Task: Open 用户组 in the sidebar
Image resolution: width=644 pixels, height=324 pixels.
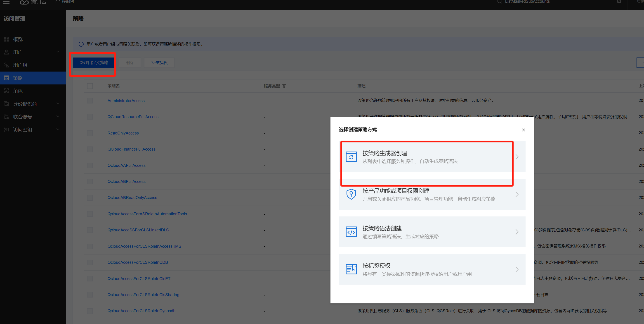Action: click(20, 65)
